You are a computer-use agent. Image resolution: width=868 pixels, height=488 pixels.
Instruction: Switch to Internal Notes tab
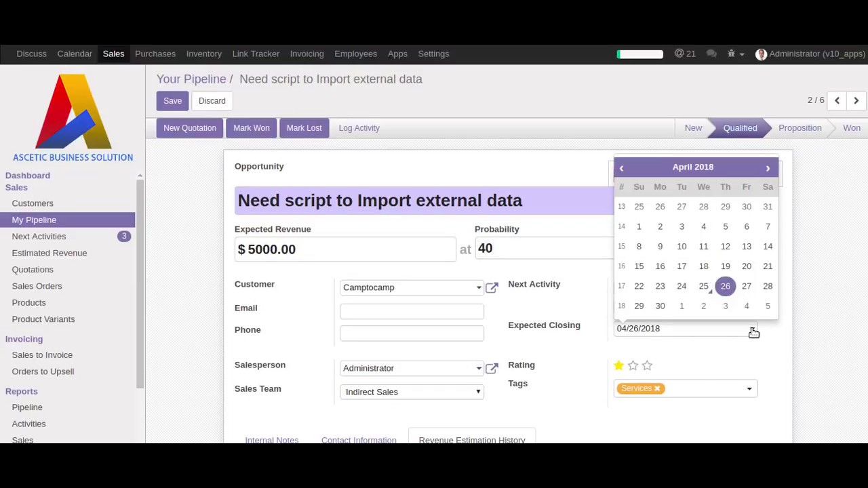pos(272,439)
